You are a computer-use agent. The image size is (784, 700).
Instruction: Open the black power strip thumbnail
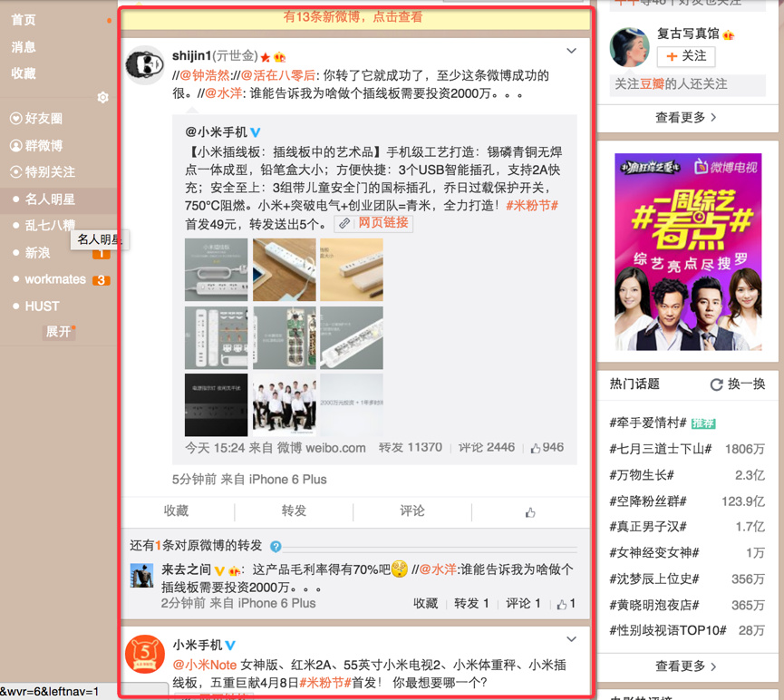point(216,404)
